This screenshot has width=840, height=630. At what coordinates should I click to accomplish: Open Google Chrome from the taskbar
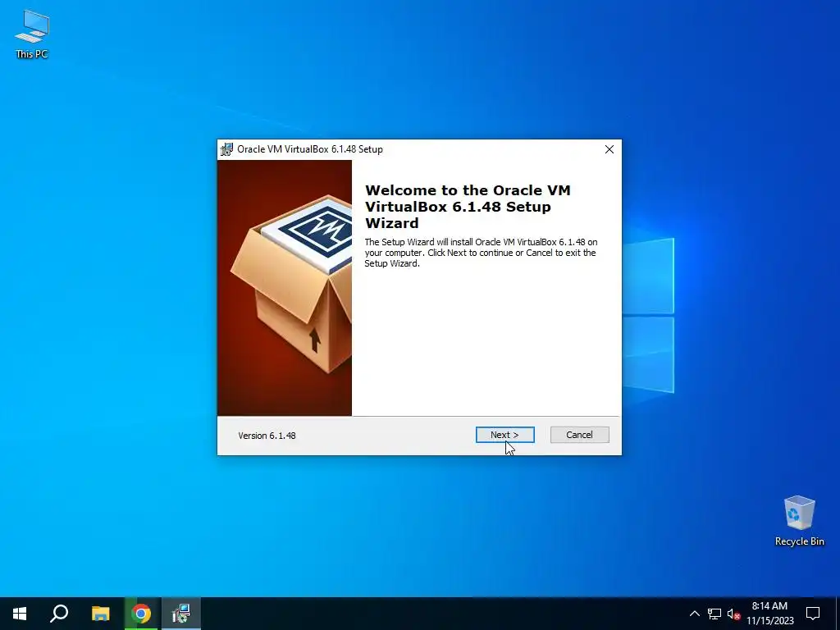141,614
